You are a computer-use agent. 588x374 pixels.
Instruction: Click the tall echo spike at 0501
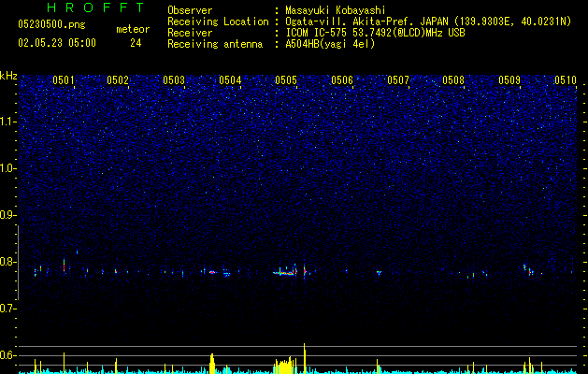pyautogui.click(x=65, y=266)
